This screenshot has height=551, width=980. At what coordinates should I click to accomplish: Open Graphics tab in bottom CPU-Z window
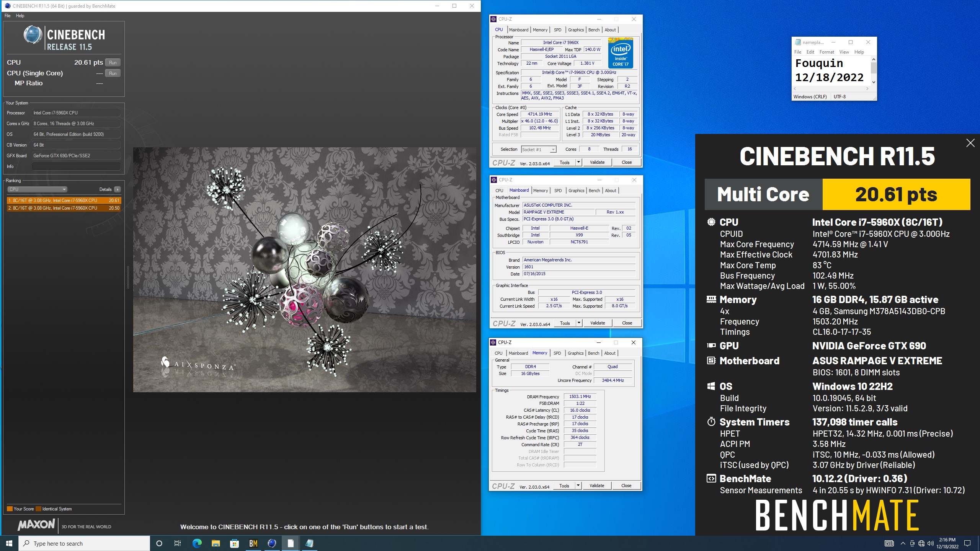(575, 353)
